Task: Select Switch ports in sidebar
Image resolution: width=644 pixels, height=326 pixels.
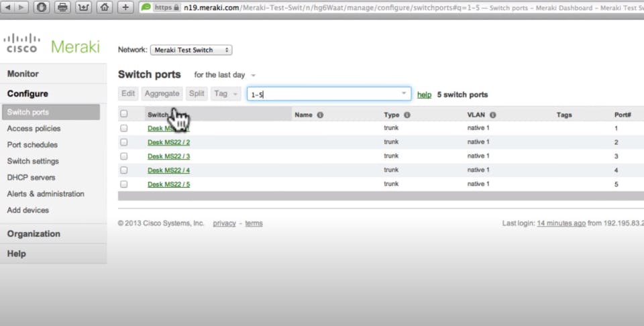Action: [51, 112]
